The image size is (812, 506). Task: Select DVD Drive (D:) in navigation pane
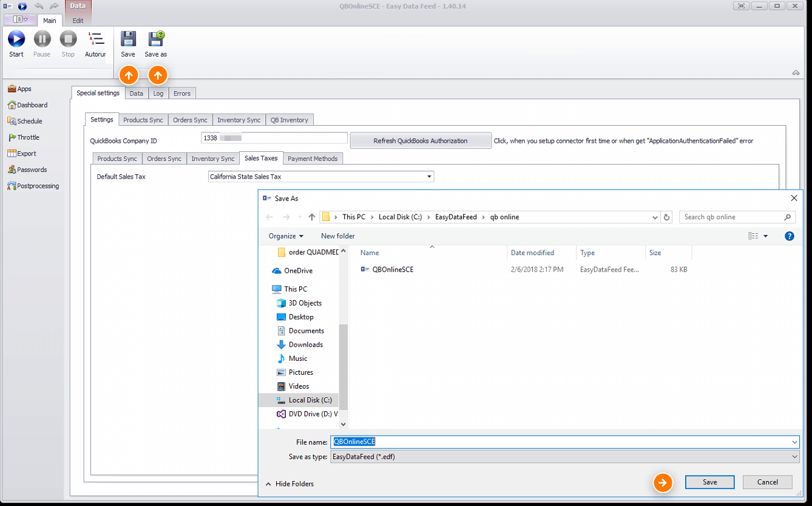307,414
